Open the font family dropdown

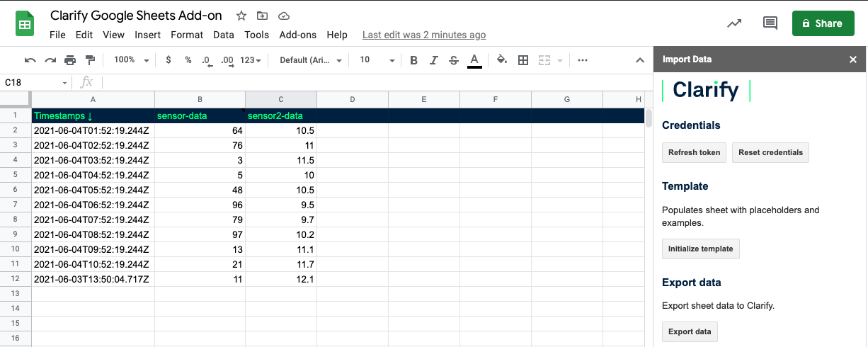pos(311,60)
